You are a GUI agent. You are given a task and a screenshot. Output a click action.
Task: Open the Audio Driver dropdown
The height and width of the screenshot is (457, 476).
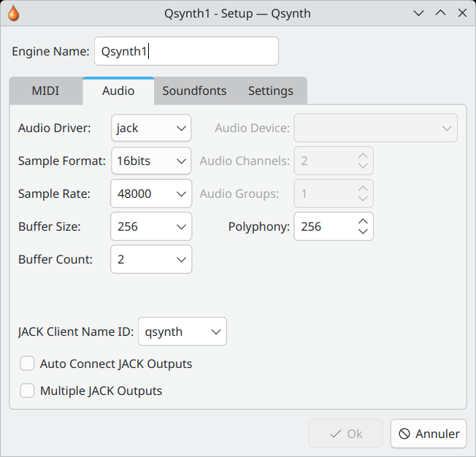[151, 128]
